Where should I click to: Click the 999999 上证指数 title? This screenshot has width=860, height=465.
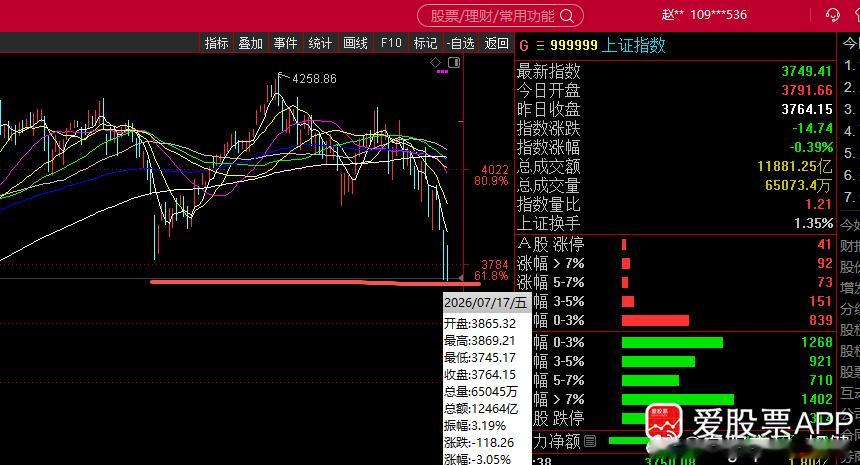608,45
